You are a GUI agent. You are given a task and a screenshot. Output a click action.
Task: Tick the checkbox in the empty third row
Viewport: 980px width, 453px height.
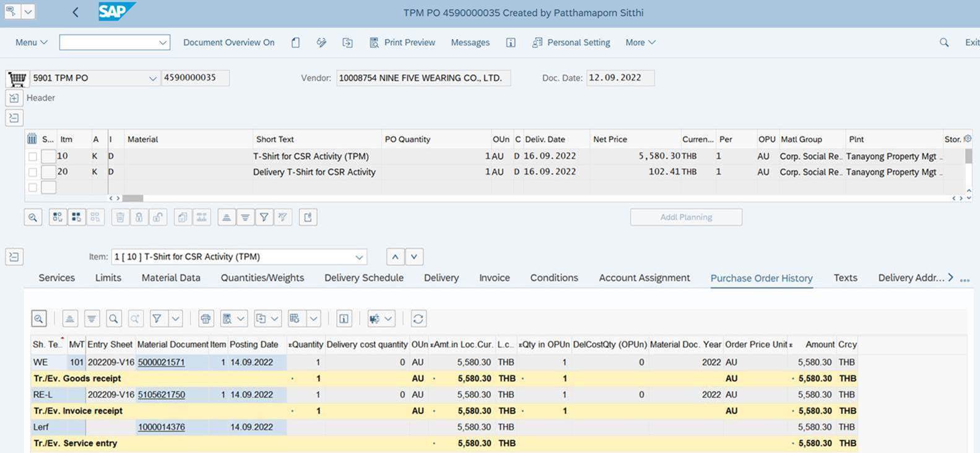point(33,187)
